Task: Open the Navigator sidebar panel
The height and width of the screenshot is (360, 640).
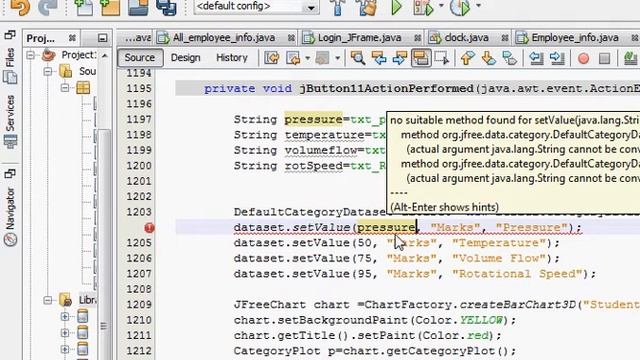Action: [10, 216]
